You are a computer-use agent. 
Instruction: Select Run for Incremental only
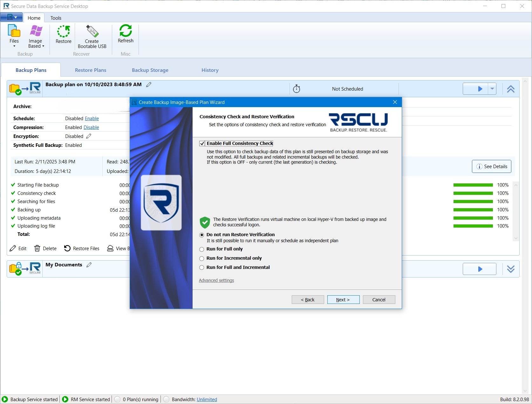click(x=201, y=258)
